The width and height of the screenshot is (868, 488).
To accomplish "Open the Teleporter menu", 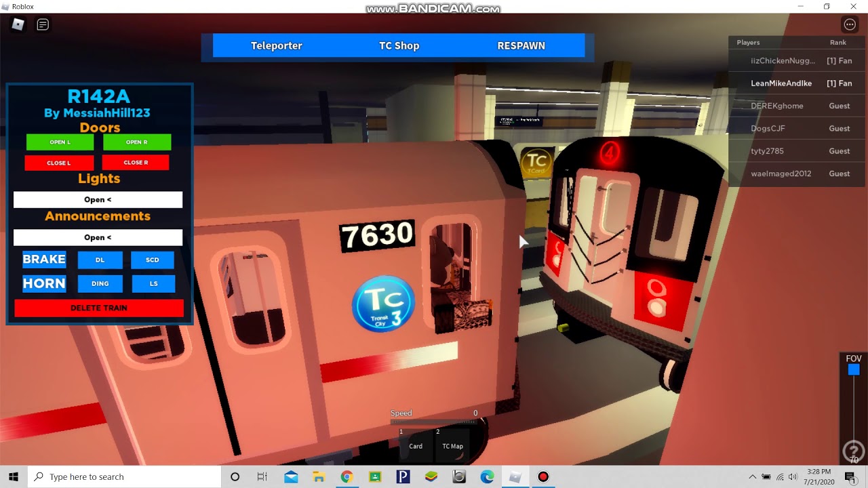I will coord(277,45).
